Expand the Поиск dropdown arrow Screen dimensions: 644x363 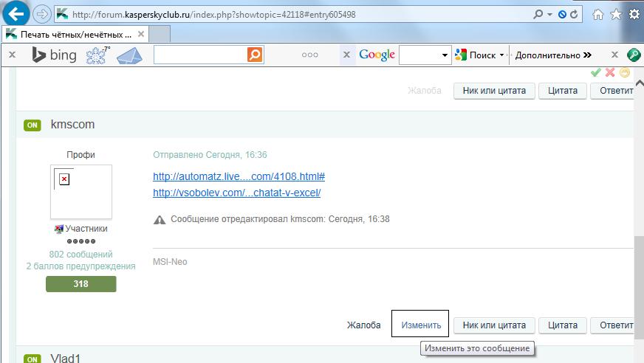[501, 55]
